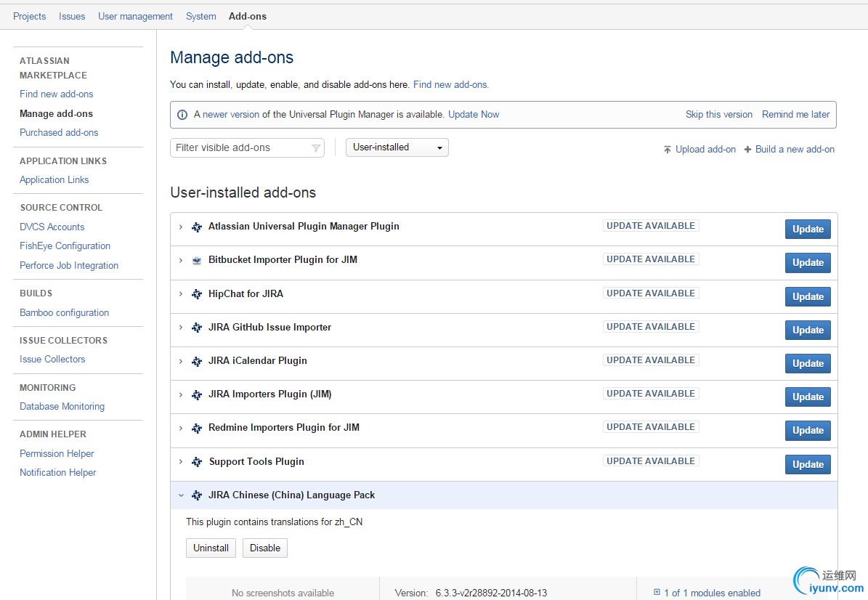The height and width of the screenshot is (600, 868).
Task: Collapse the JIRA Chinese Language Pack row
Action: click(x=180, y=495)
